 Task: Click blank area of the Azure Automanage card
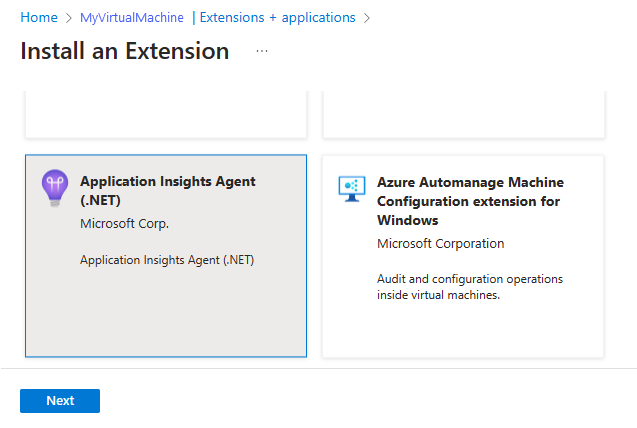pyautogui.click(x=463, y=330)
